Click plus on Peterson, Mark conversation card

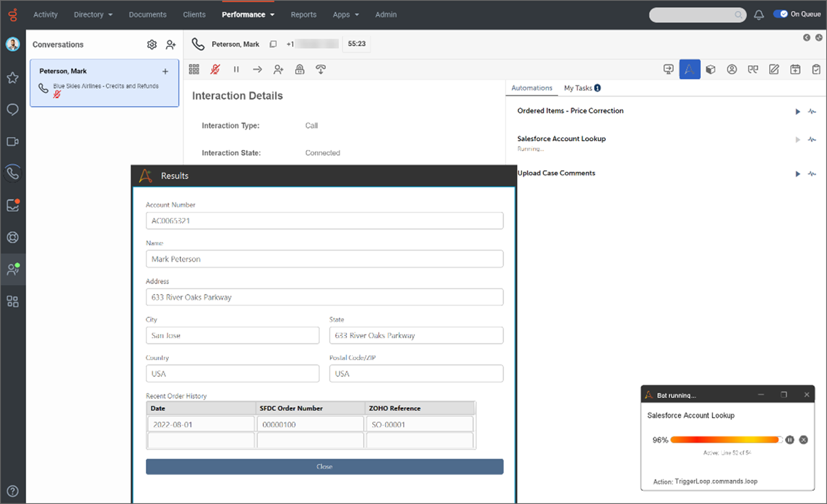point(165,72)
